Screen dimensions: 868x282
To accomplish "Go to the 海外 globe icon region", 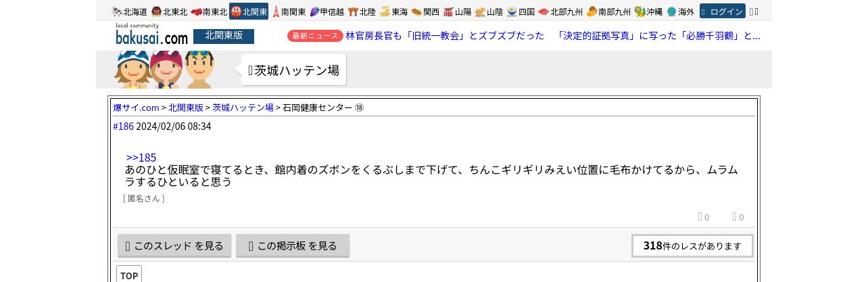I will [x=671, y=11].
